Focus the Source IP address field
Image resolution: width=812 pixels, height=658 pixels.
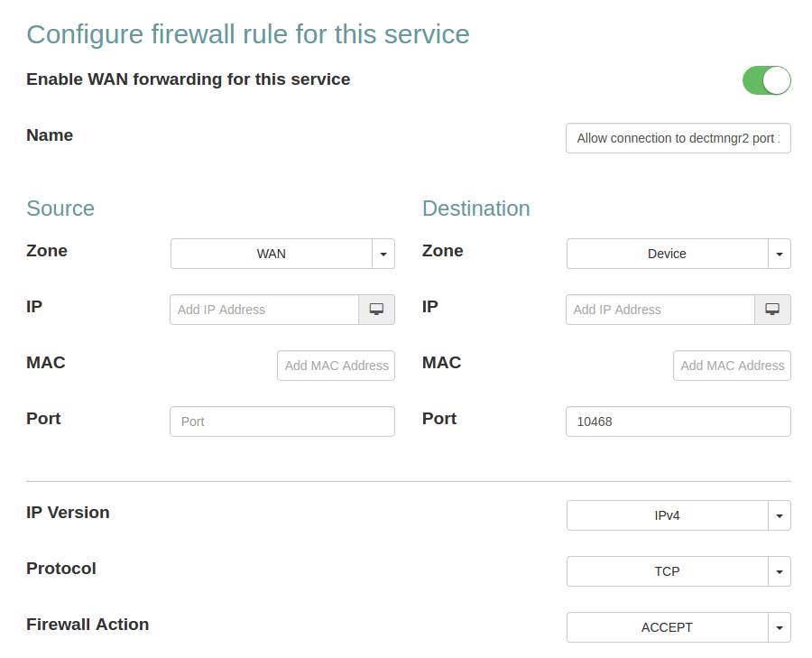click(264, 310)
